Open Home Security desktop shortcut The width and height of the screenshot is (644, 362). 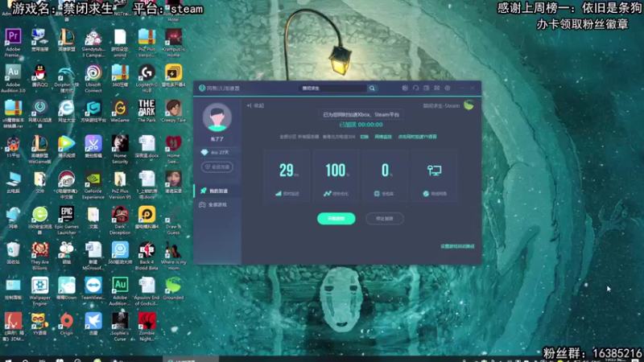[120, 150]
